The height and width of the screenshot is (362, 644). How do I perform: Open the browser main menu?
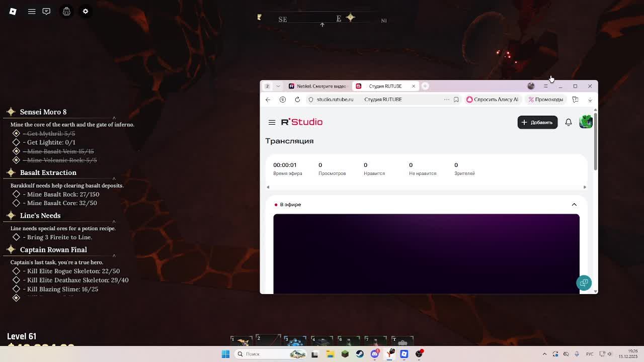coord(545,86)
